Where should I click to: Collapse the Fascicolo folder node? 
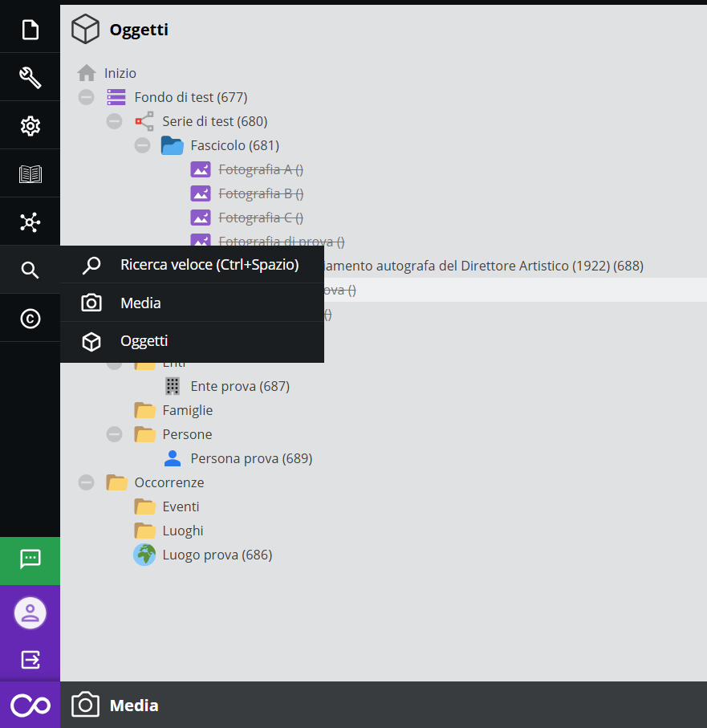[142, 145]
